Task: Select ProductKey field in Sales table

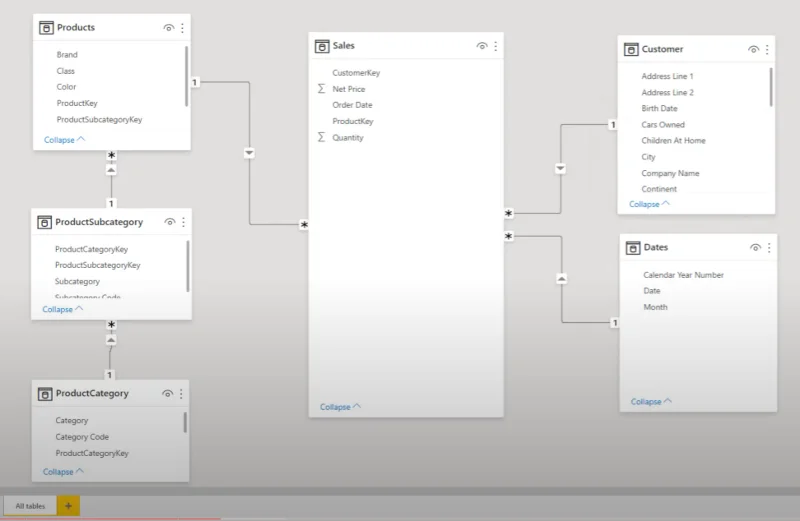Action: (353, 121)
